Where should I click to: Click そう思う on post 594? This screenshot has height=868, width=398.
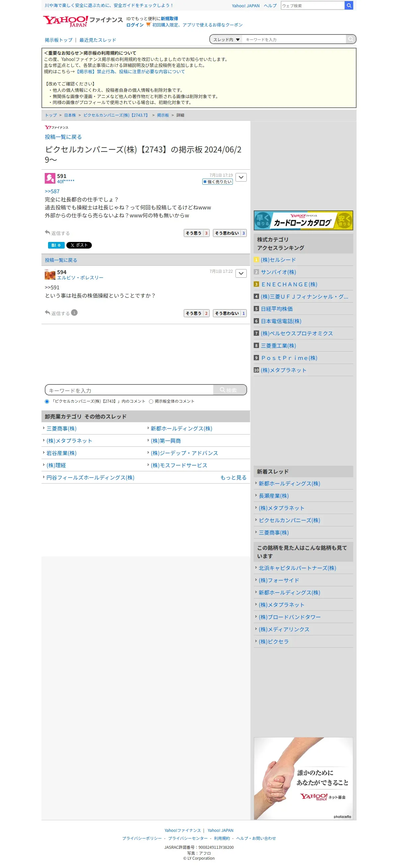tap(197, 314)
